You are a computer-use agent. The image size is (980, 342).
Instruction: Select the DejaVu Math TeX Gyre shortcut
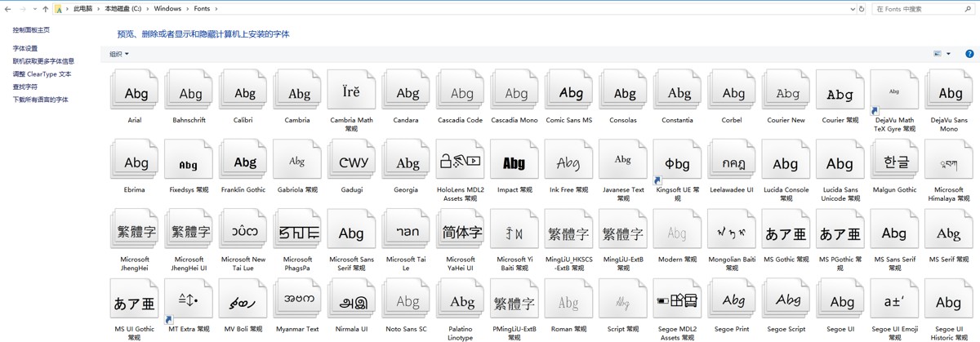(x=894, y=90)
